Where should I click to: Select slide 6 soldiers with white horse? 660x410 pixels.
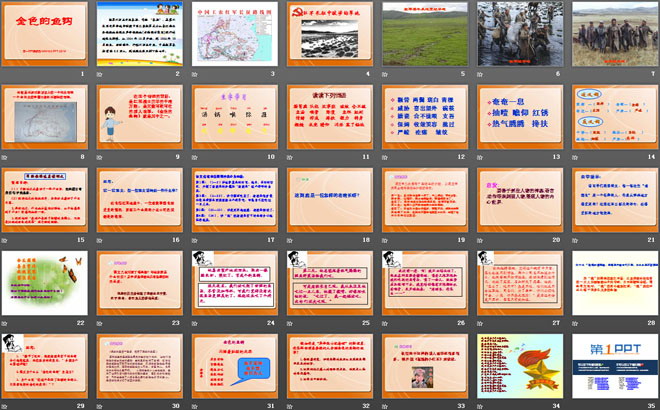click(520, 34)
